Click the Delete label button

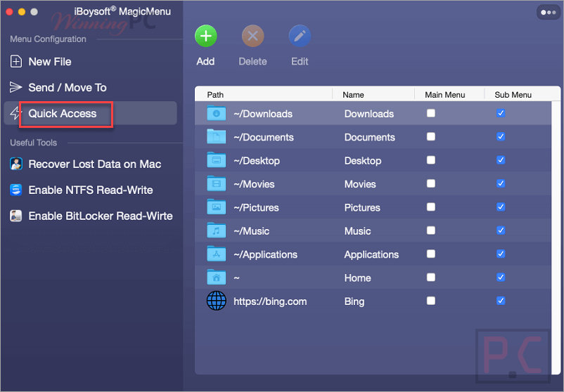253,61
